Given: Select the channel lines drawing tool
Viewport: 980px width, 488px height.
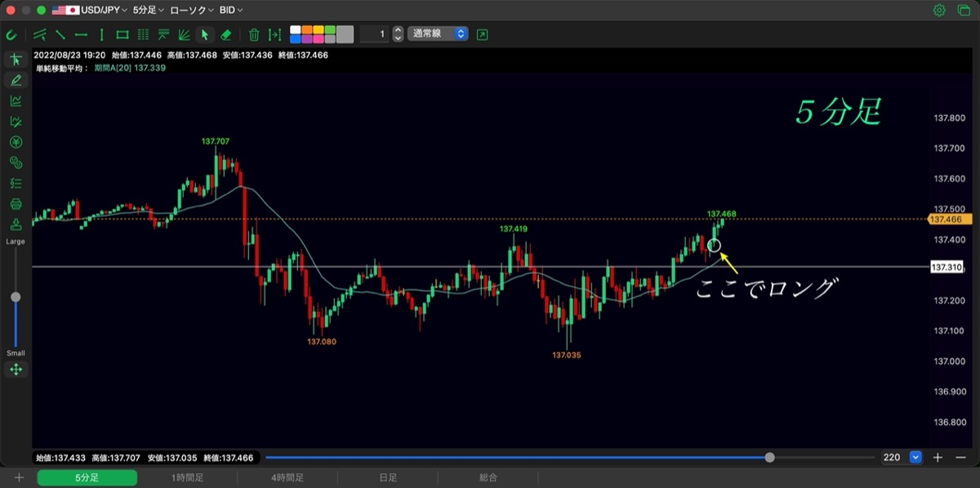Looking at the screenshot, I should tap(40, 34).
